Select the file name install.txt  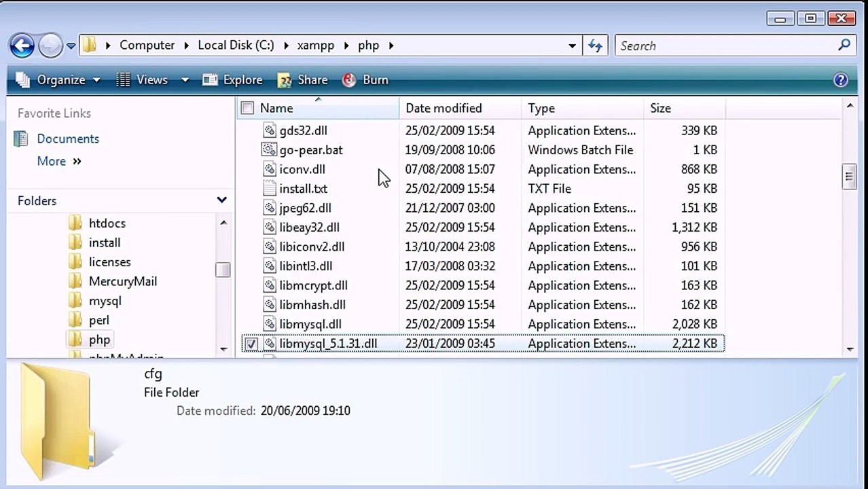click(x=304, y=188)
